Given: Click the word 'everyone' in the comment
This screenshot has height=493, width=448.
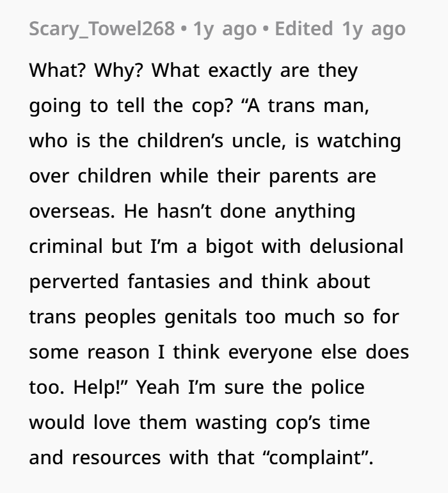Looking at the screenshot, I should [x=270, y=352].
